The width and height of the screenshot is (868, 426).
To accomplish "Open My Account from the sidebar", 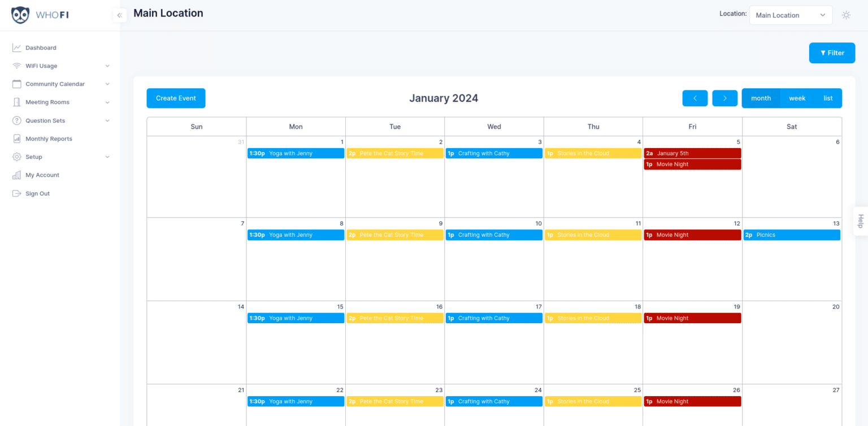I will point(42,175).
